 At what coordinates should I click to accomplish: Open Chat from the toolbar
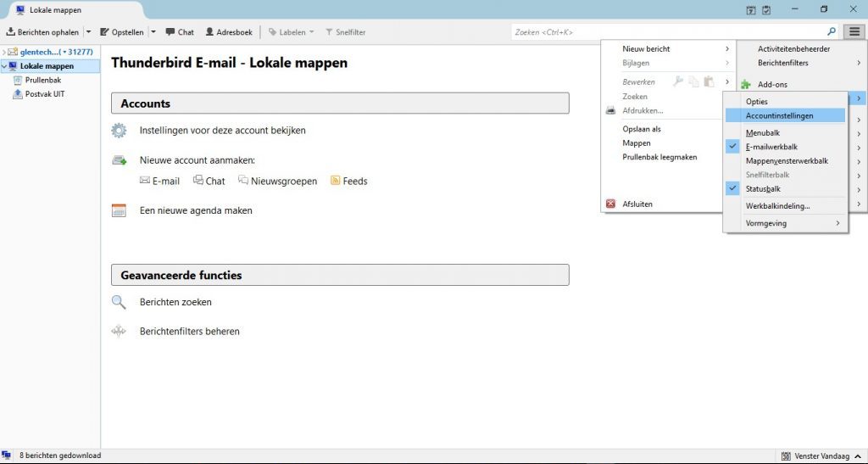click(x=180, y=32)
